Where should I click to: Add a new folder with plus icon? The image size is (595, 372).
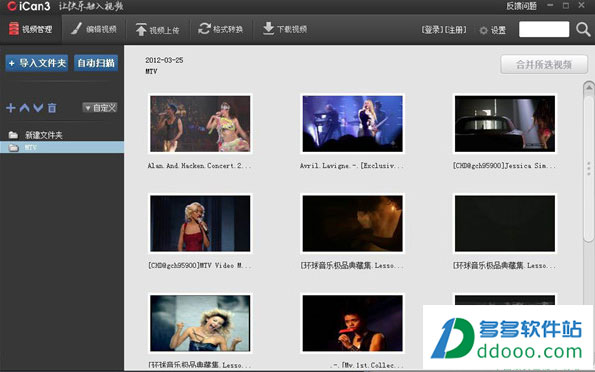tap(11, 108)
